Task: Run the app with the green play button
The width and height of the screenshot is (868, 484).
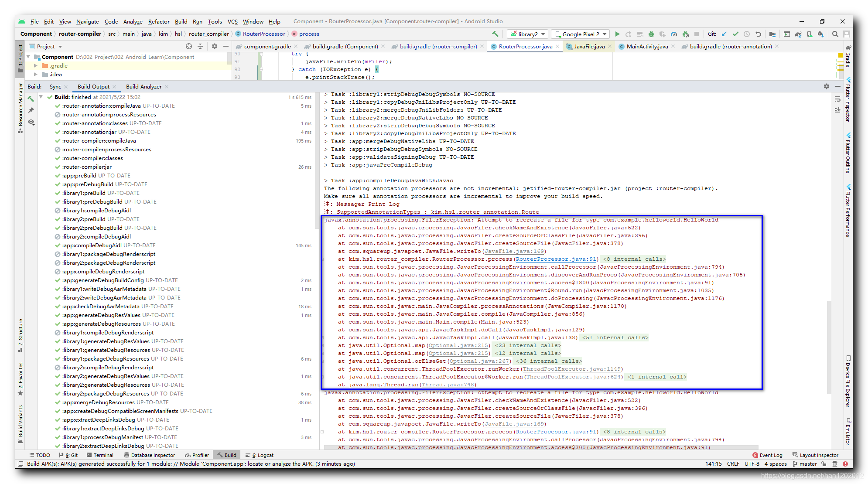Action: (x=617, y=34)
